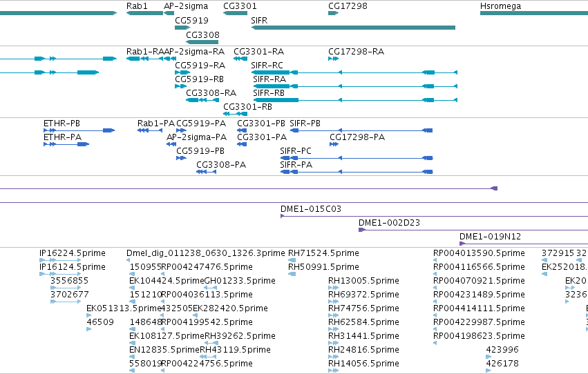The width and height of the screenshot is (588, 374).
Task: Select the DME1-015C03 clone label
Action: click(x=311, y=209)
